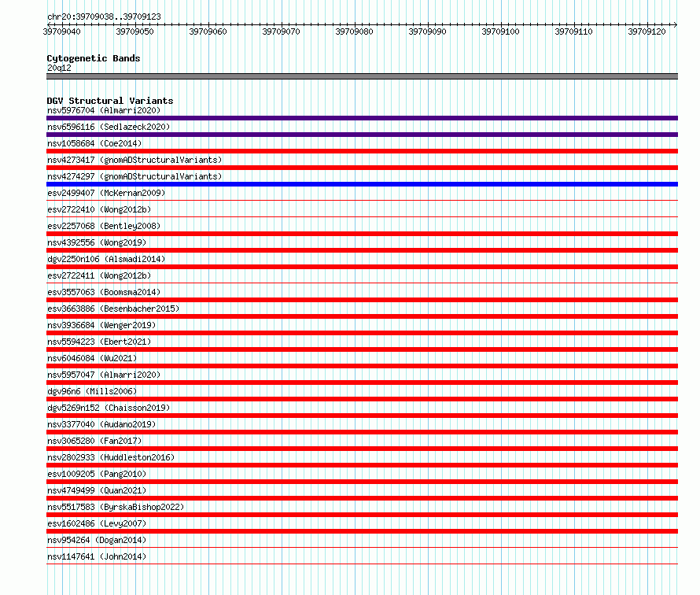700x595 pixels.
Task: Click the 20q12 band label
Action: (59, 68)
